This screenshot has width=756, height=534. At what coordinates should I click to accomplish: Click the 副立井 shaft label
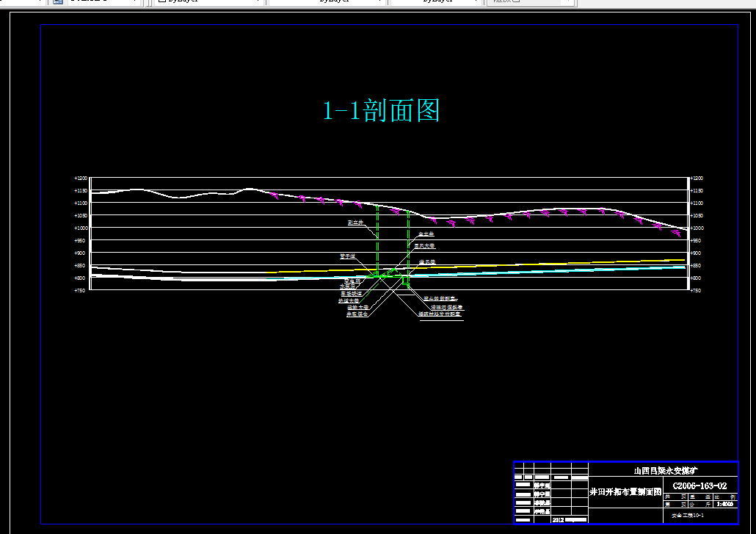click(355, 223)
